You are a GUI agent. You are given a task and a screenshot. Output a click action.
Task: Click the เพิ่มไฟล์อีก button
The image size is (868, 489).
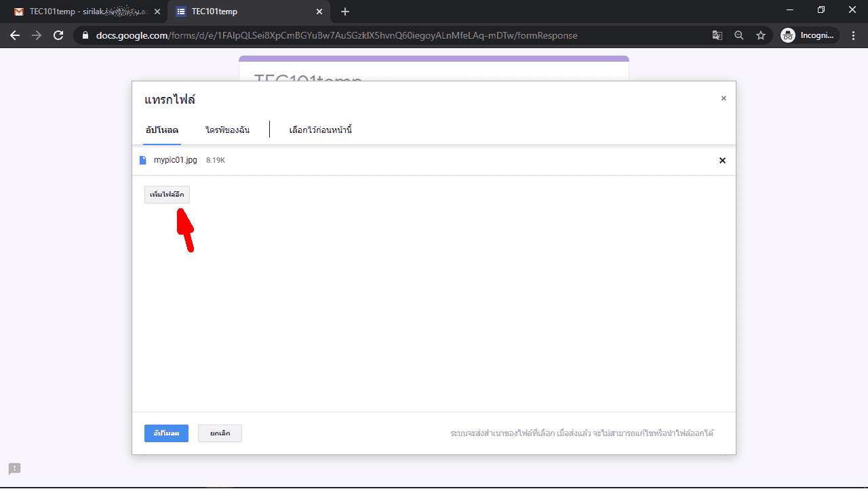pyautogui.click(x=167, y=195)
